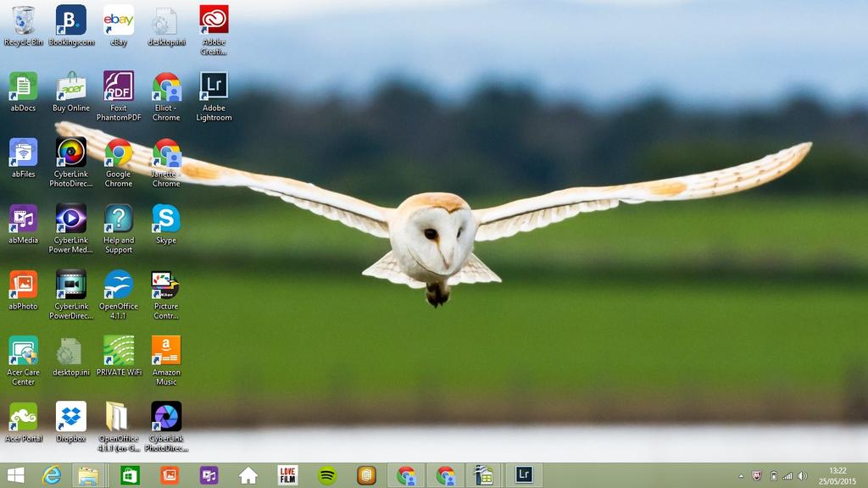Open the Adobe Creative Cloud shortcut
The height and width of the screenshot is (488, 868).
[x=214, y=20]
